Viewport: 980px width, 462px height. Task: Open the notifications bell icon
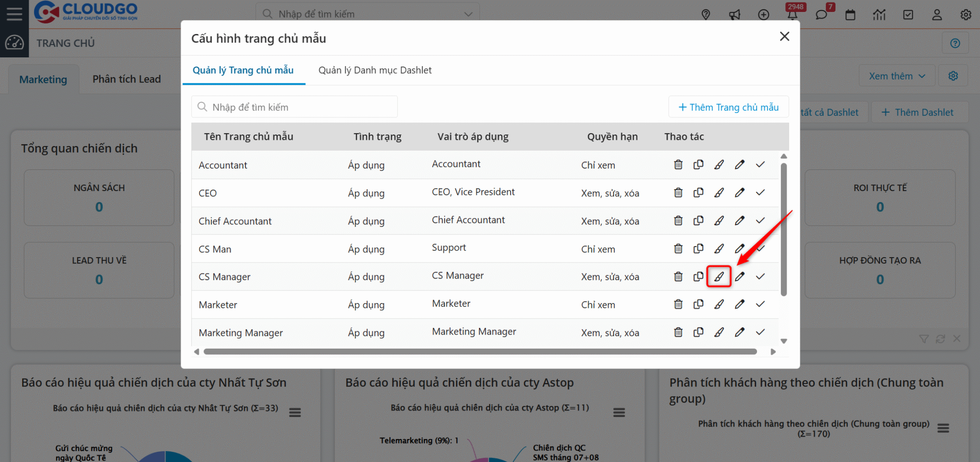click(x=792, y=15)
